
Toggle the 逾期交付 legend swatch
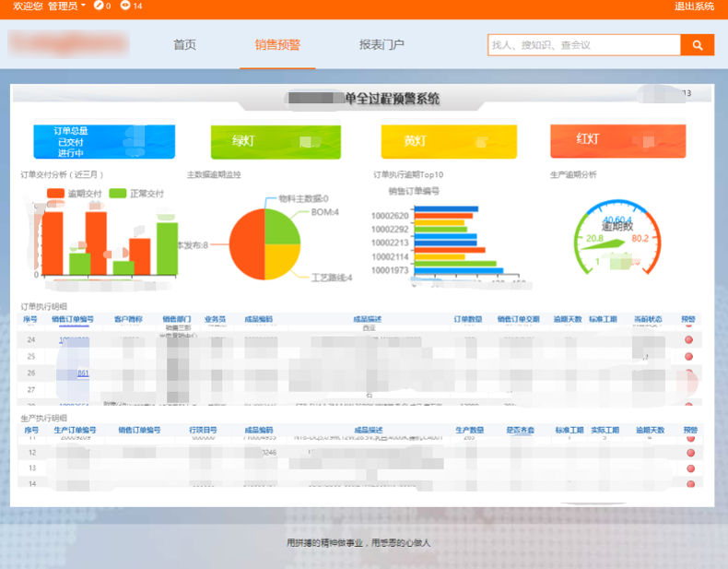point(55,194)
